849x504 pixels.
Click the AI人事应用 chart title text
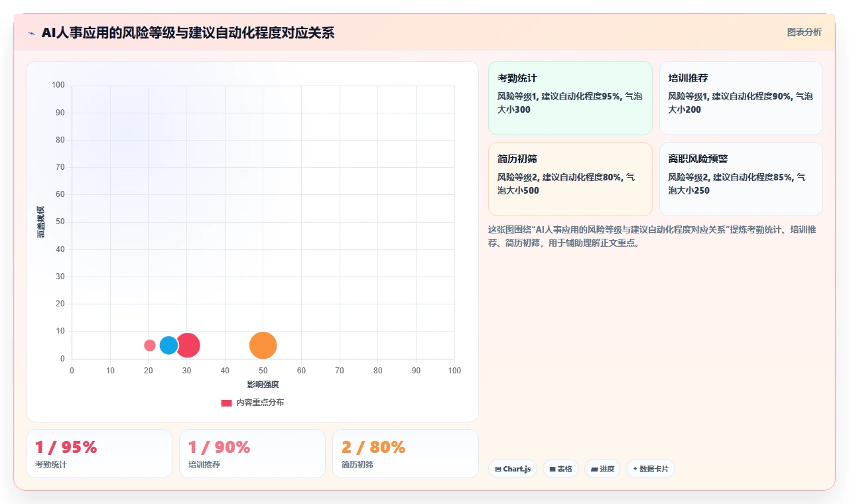point(188,32)
